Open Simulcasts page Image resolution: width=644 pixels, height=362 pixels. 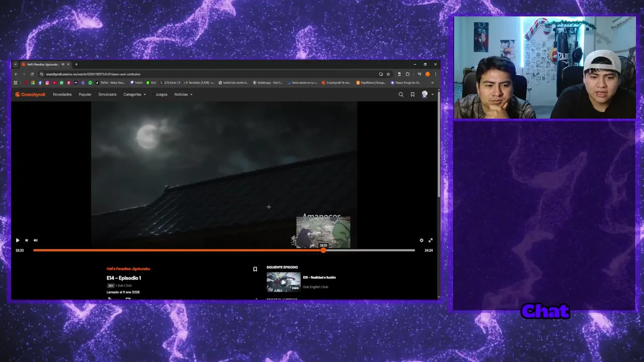tap(107, 95)
